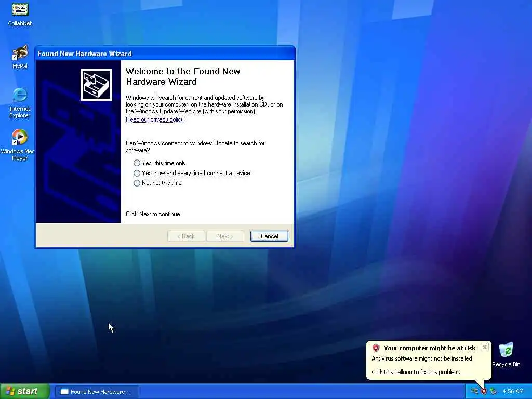Click the hardware wizard illustration icon
Screen dimensions: 532x399
point(96,85)
